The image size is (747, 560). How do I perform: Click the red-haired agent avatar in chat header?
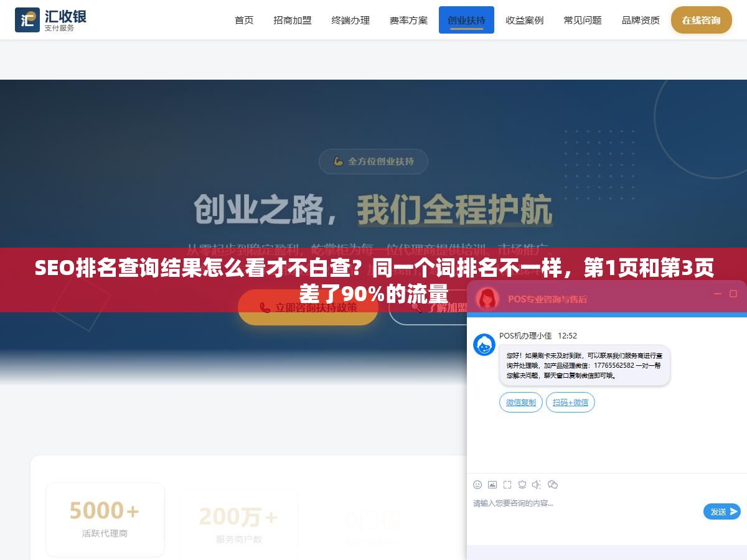(487, 298)
